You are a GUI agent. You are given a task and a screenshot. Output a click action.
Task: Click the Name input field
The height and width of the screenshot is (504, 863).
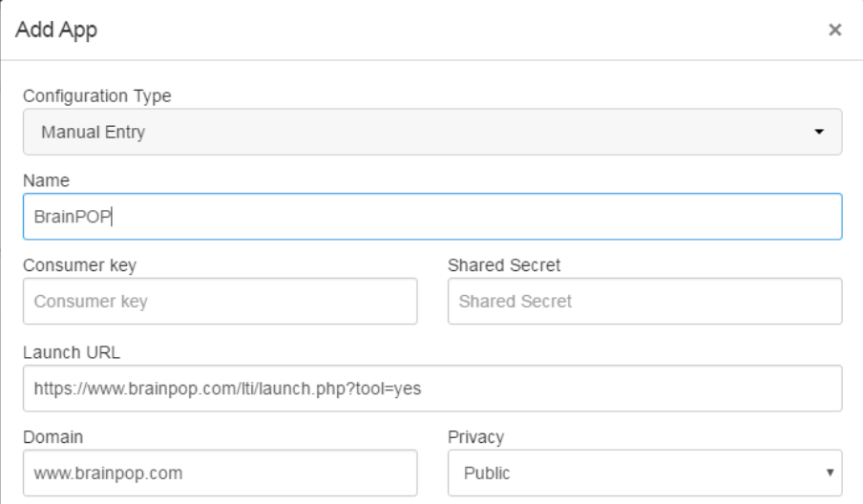tap(432, 217)
